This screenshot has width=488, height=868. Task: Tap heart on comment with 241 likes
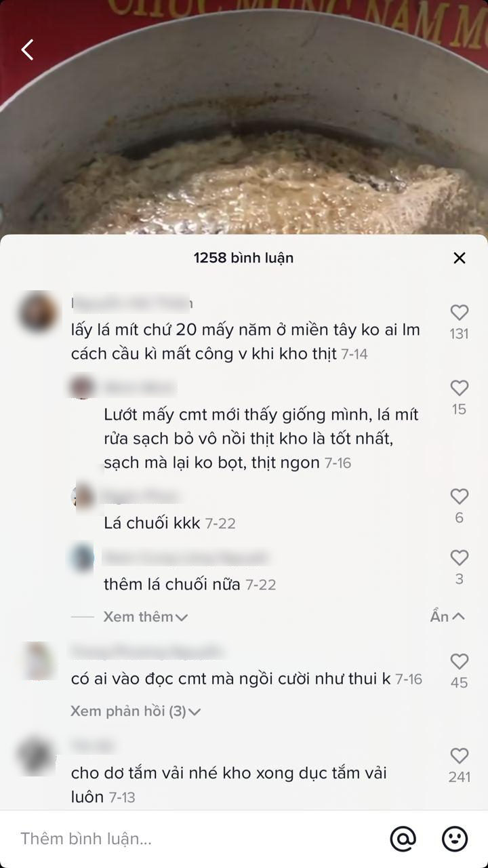(x=460, y=756)
